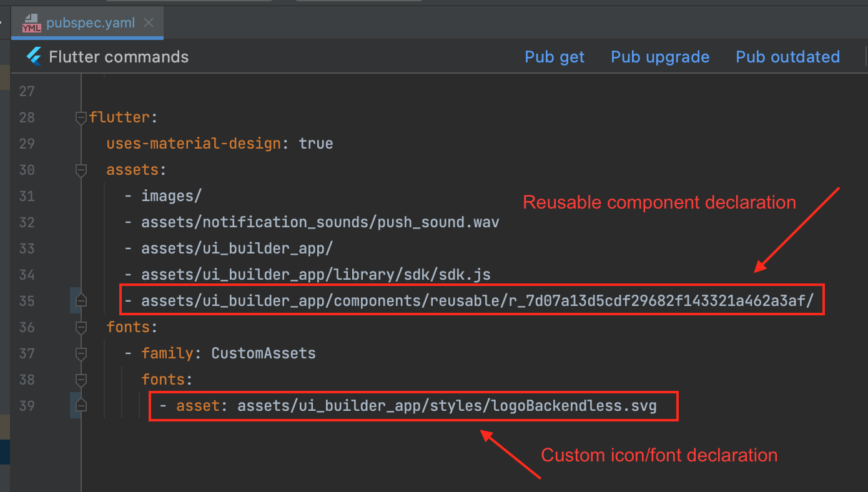Viewport: 868px width, 492px height.
Task: Collapse the nested fonts block on line 38
Action: 81,379
